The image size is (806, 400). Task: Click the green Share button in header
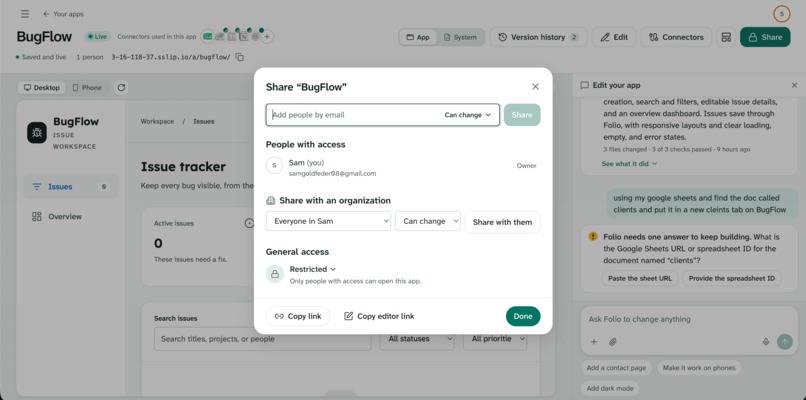[765, 37]
